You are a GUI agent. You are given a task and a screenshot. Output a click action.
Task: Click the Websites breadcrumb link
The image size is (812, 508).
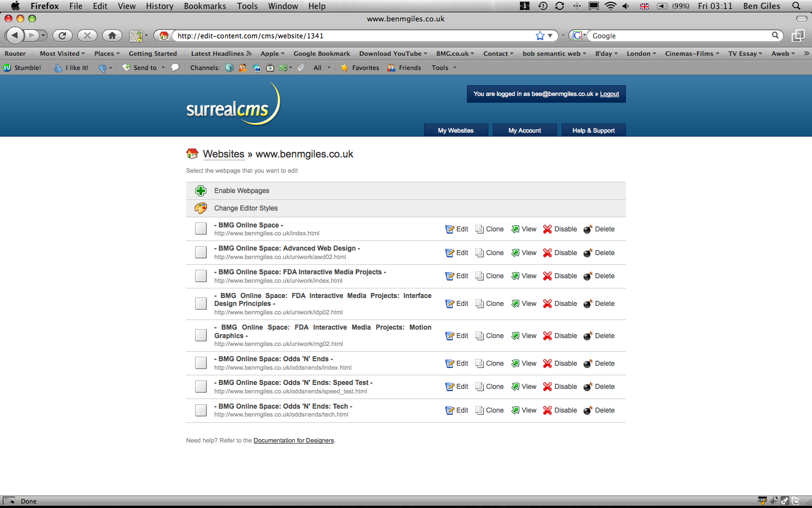tap(223, 154)
